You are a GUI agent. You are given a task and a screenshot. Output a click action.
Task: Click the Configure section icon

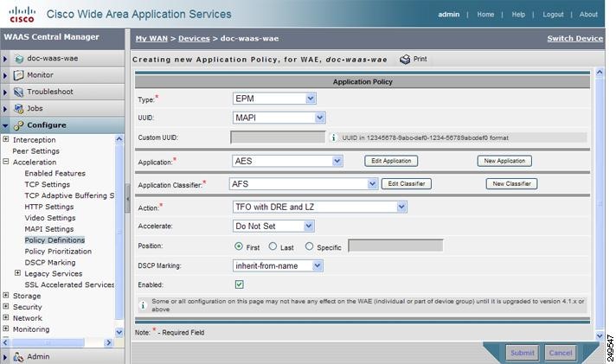click(18, 125)
